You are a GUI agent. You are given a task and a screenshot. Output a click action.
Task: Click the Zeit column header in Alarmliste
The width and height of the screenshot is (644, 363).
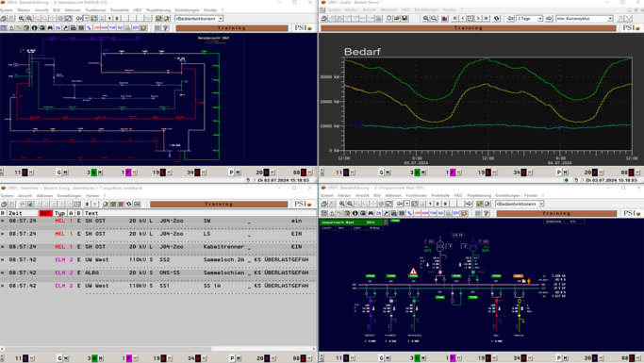(x=23, y=213)
